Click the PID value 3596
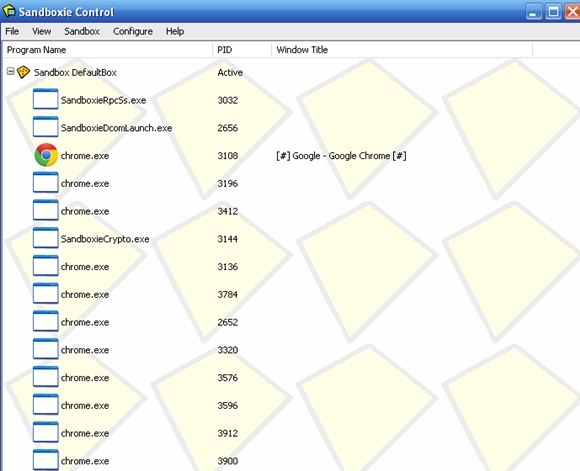 click(x=227, y=406)
